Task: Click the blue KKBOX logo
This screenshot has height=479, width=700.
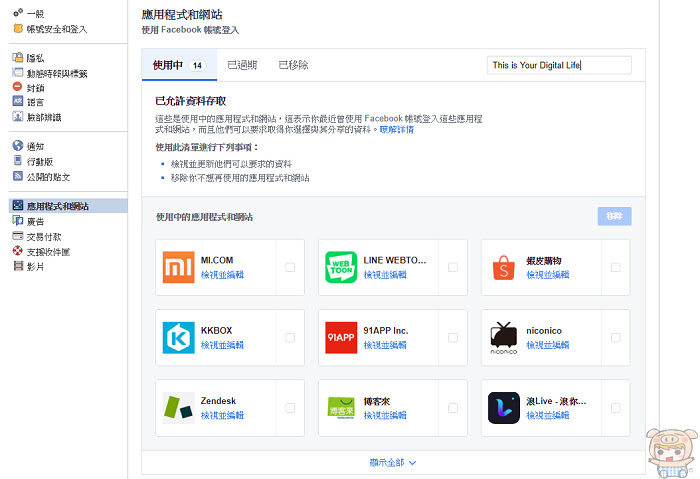Action: (x=179, y=337)
